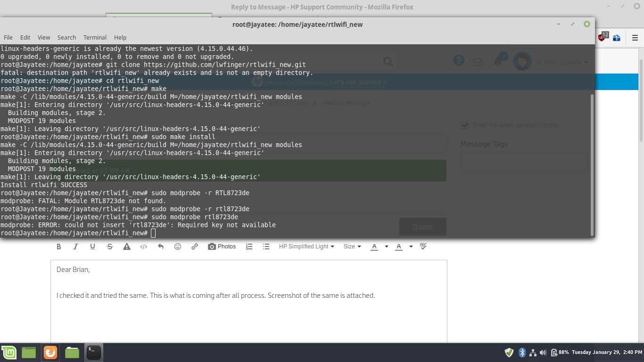Insert a bulleted list
The image size is (644, 362).
coord(266,247)
